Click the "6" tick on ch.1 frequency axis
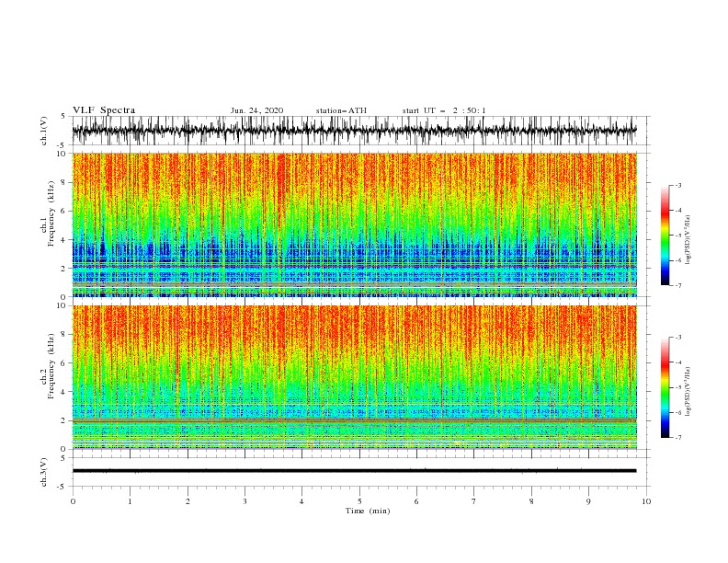 [x=64, y=212]
